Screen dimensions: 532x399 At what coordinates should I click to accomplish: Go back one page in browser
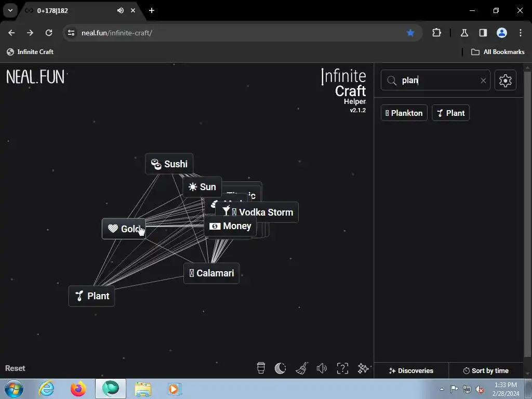(11, 33)
